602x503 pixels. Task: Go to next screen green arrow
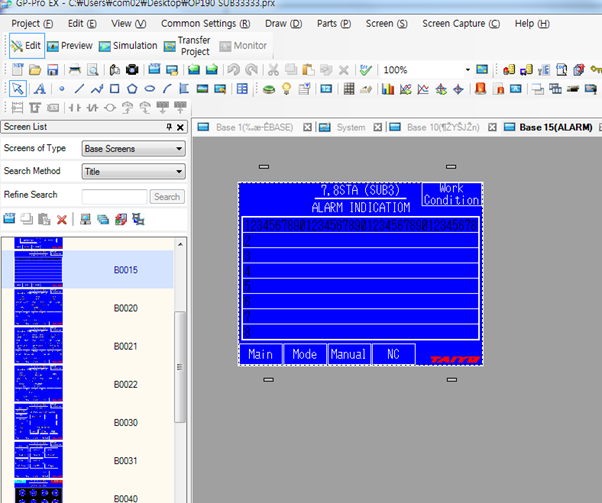(x=212, y=70)
